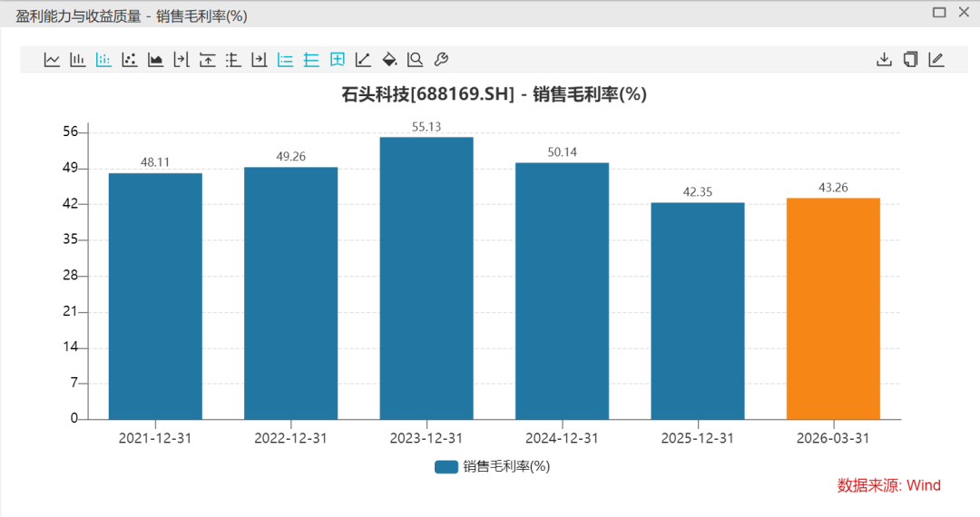Toggle the highlighted data label plus icon
This screenshot has width=980, height=517.
[x=338, y=60]
